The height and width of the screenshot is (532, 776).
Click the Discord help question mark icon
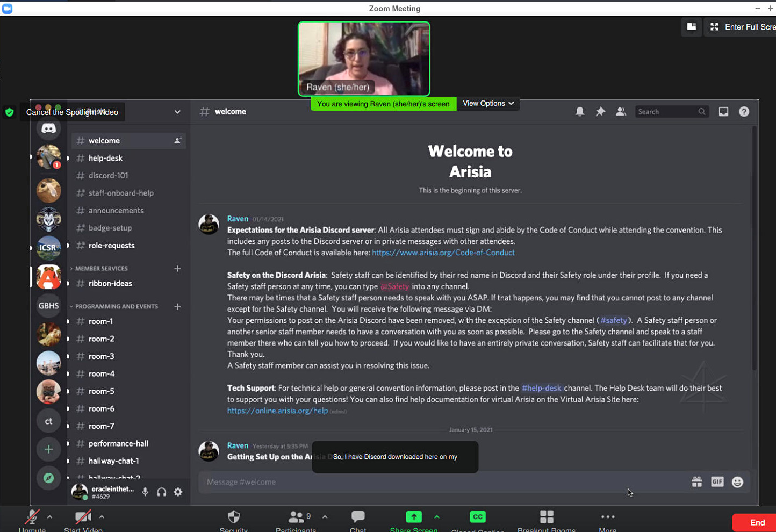click(744, 112)
